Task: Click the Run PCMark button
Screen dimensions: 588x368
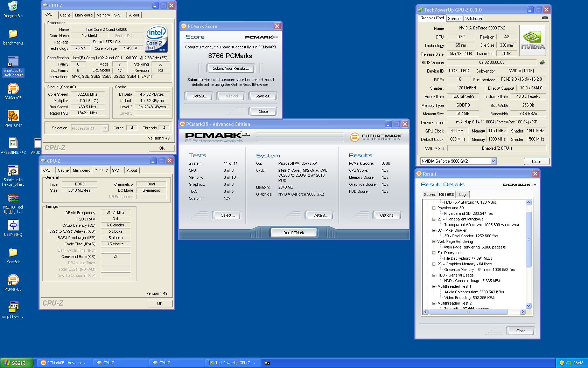Action: [x=294, y=233]
